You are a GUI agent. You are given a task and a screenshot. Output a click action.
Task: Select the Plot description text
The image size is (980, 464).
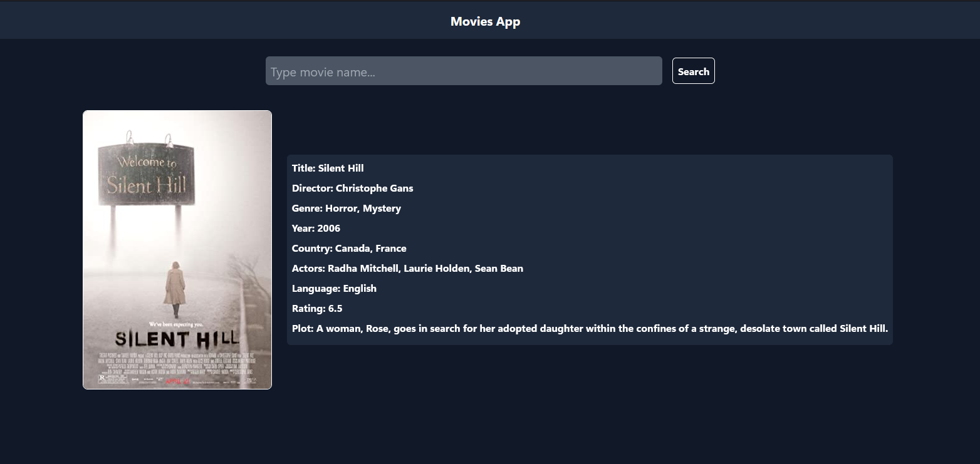point(590,328)
